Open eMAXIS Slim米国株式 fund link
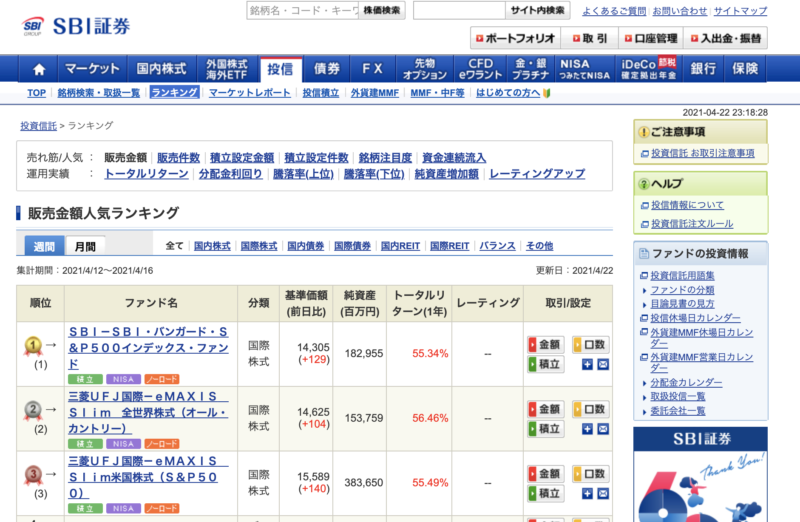 point(148,477)
